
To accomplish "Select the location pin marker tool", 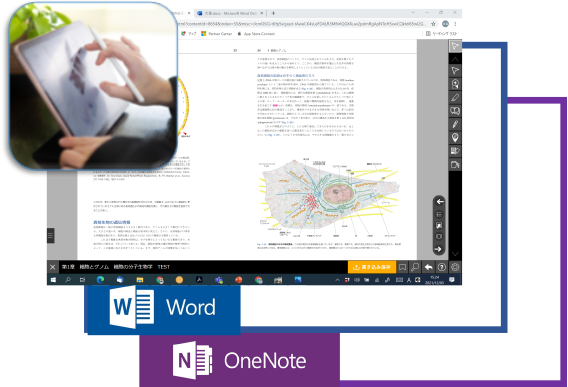I will point(455,138).
